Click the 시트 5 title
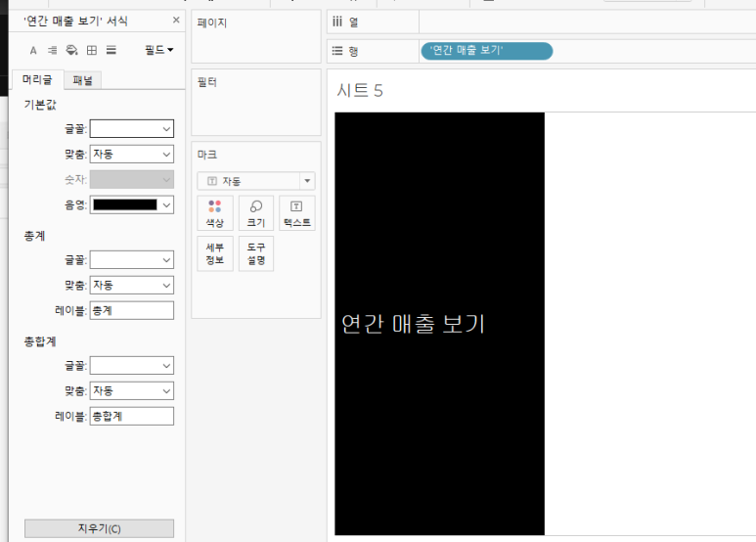This screenshot has width=756, height=542. coord(360,91)
